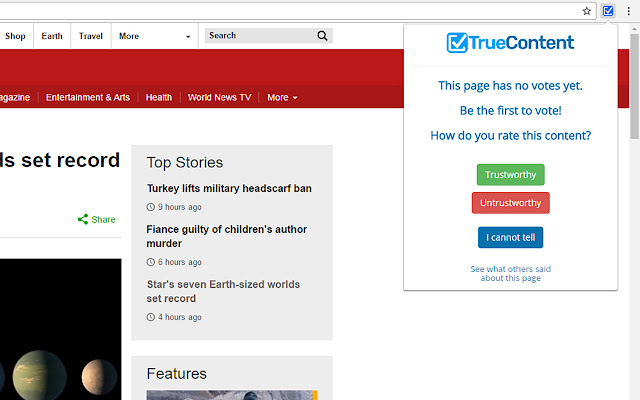Click the TrueContent logo in popup
Viewport: 640px width, 400px height.
point(510,43)
